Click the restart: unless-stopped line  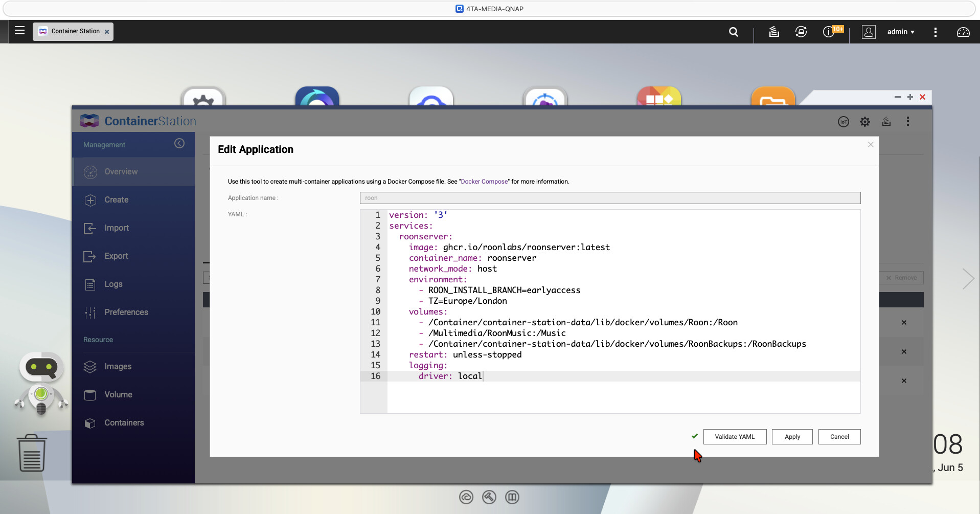click(465, 355)
